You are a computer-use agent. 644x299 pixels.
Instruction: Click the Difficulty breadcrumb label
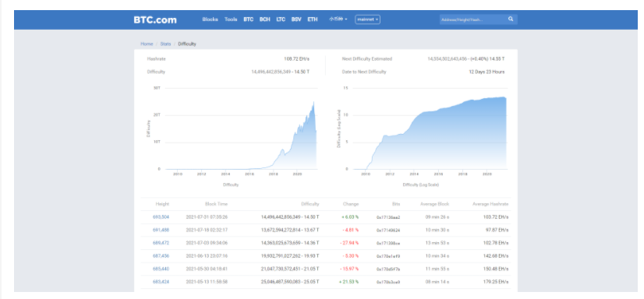tap(187, 44)
